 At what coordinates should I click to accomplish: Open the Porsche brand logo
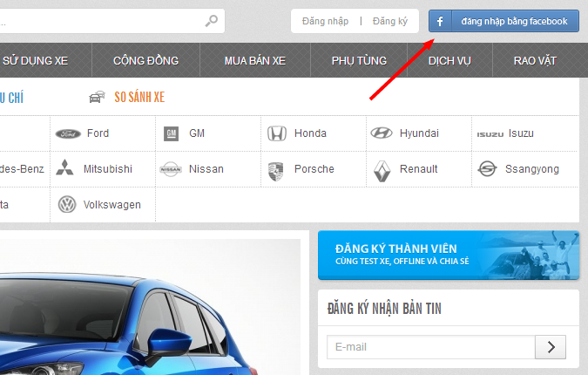click(x=276, y=169)
